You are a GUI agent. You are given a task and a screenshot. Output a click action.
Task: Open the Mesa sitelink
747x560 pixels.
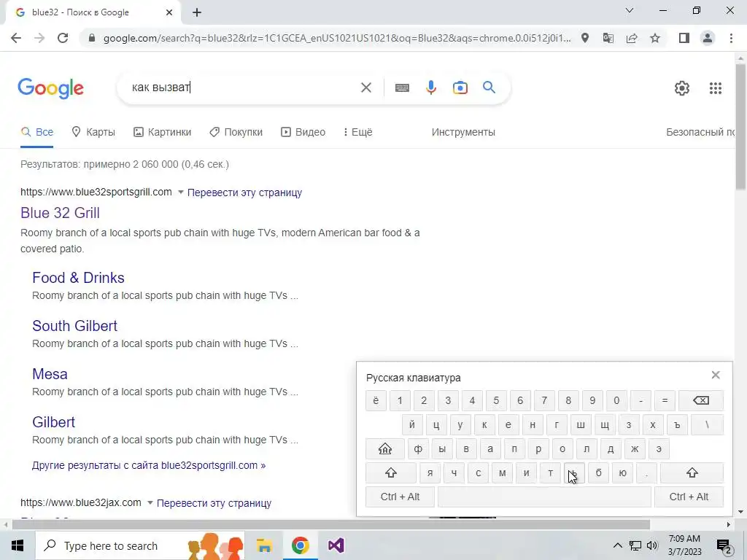tap(50, 374)
